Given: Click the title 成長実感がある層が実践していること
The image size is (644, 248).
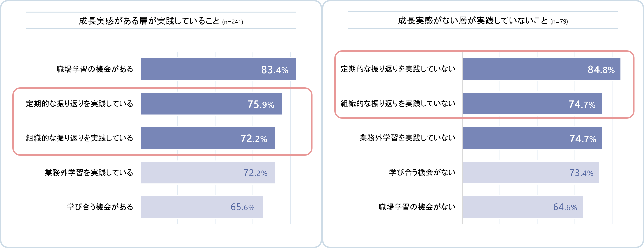Looking at the screenshot, I should [x=149, y=21].
